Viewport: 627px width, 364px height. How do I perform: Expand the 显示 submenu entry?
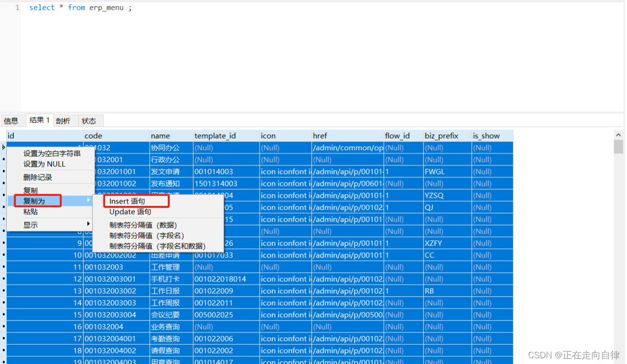click(31, 225)
